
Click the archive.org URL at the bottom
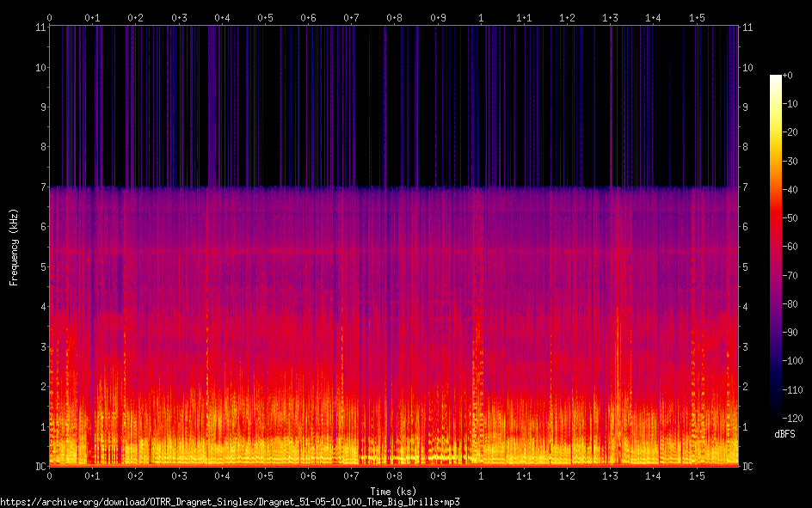pos(231,501)
